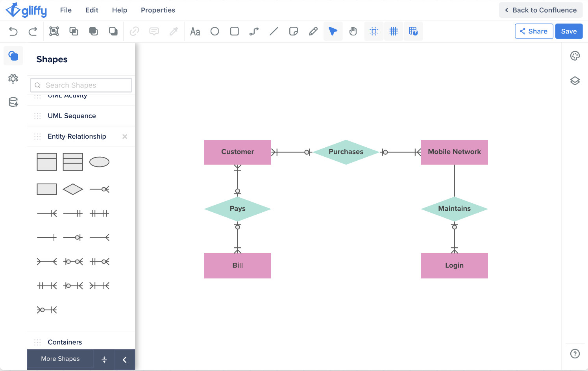Open the theme palette panel

tap(575, 56)
